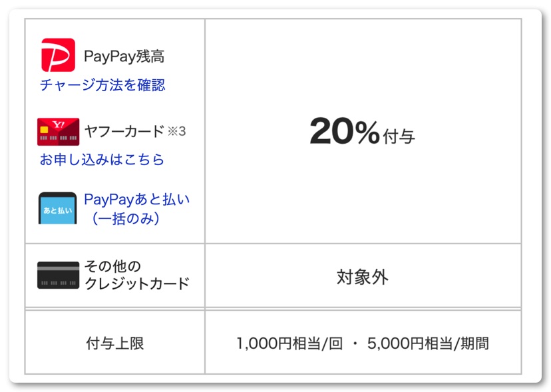The image size is (551, 392).
Task: Click the large 20% figure
Action: coord(344,132)
